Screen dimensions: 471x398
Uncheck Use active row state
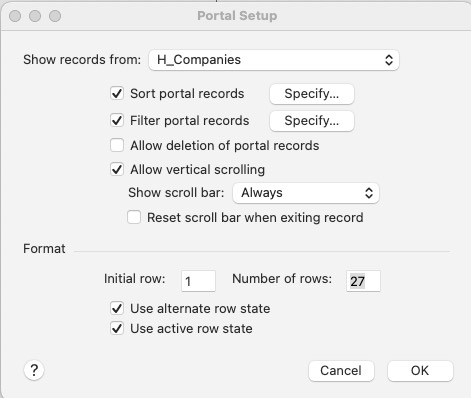pyautogui.click(x=117, y=328)
